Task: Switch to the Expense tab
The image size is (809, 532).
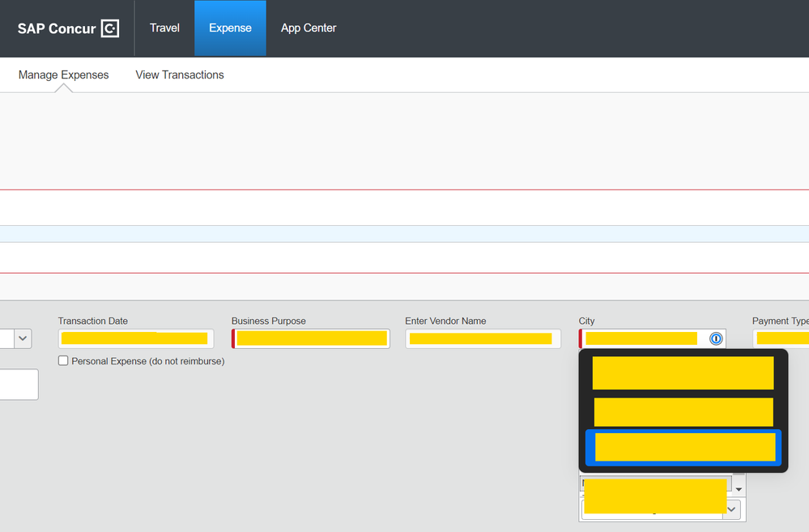Action: (230, 28)
